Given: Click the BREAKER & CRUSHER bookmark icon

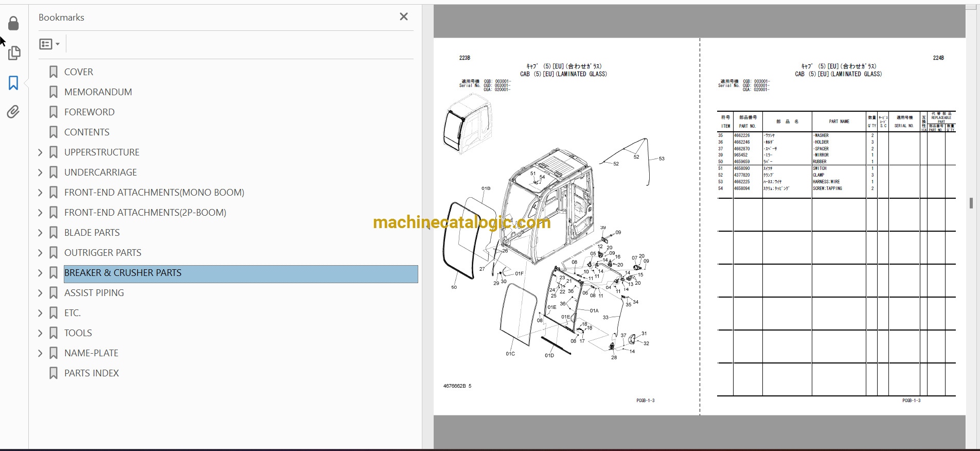Looking at the screenshot, I should (54, 273).
